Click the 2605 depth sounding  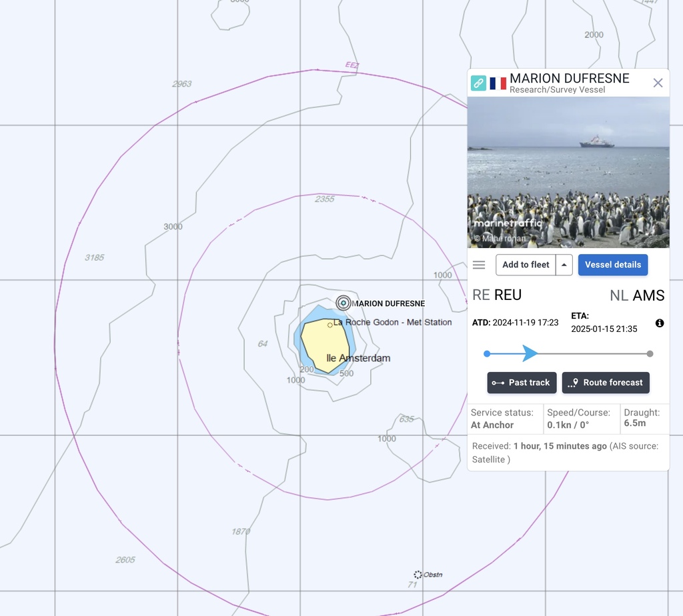125,560
